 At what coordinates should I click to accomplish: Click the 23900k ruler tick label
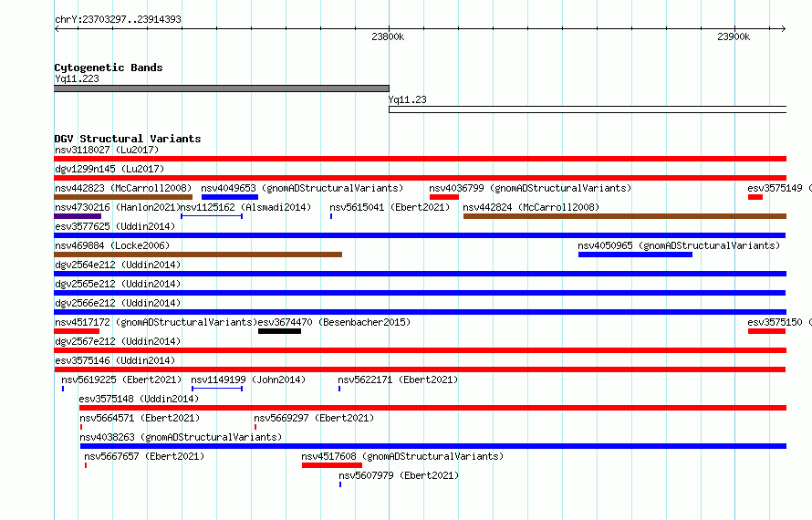pos(734,36)
